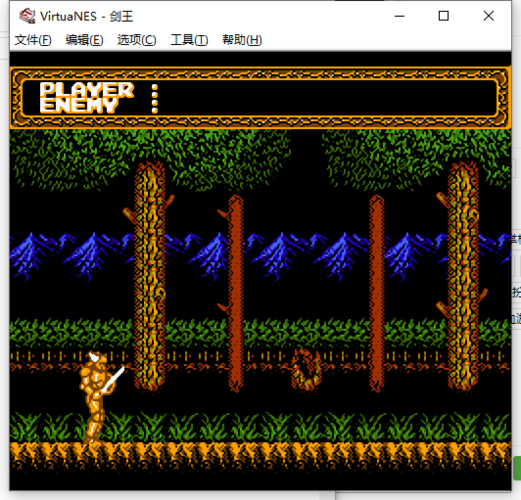Click the VirtuaNES app icon in title bar
This screenshot has height=500, width=521.
[x=27, y=16]
